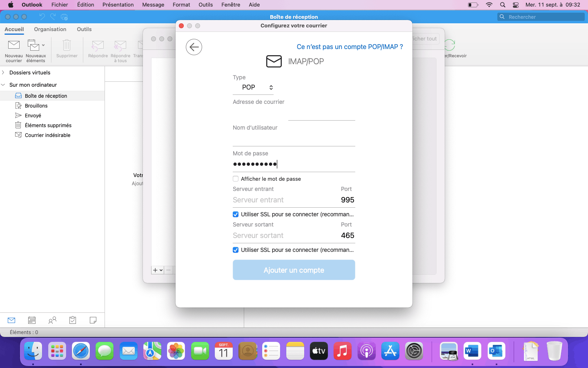Open Microsoft Word from the Dock
The width and height of the screenshot is (588, 368).
[x=472, y=351]
